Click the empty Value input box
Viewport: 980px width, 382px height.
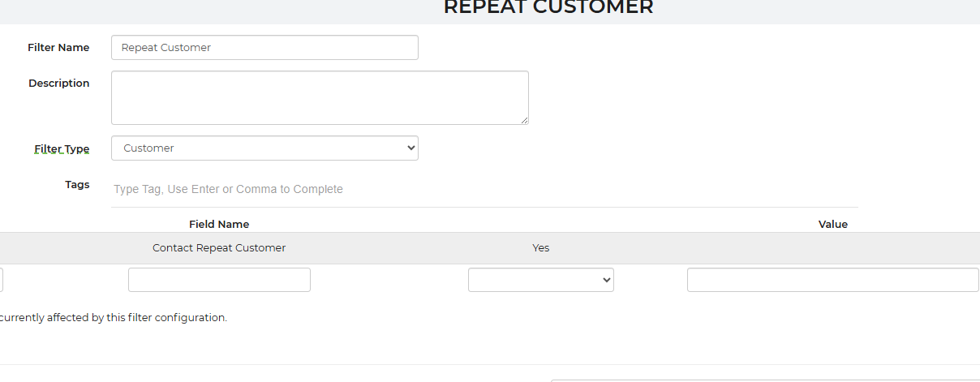point(832,280)
